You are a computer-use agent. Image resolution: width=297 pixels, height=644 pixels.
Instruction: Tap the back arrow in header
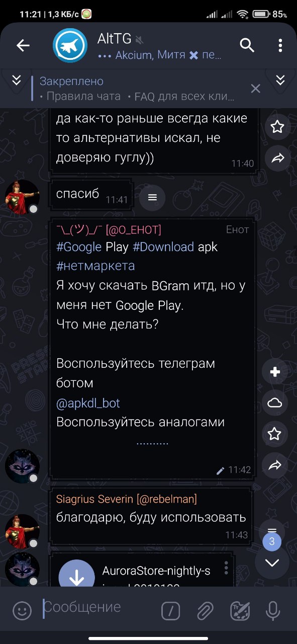(23, 46)
